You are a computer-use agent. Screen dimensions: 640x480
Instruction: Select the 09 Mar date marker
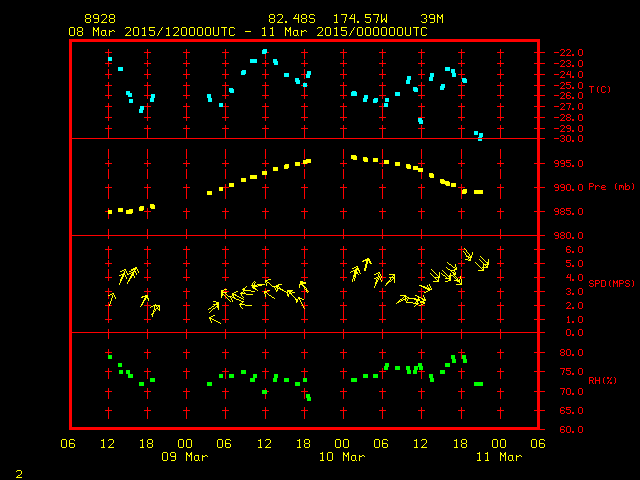185,457
